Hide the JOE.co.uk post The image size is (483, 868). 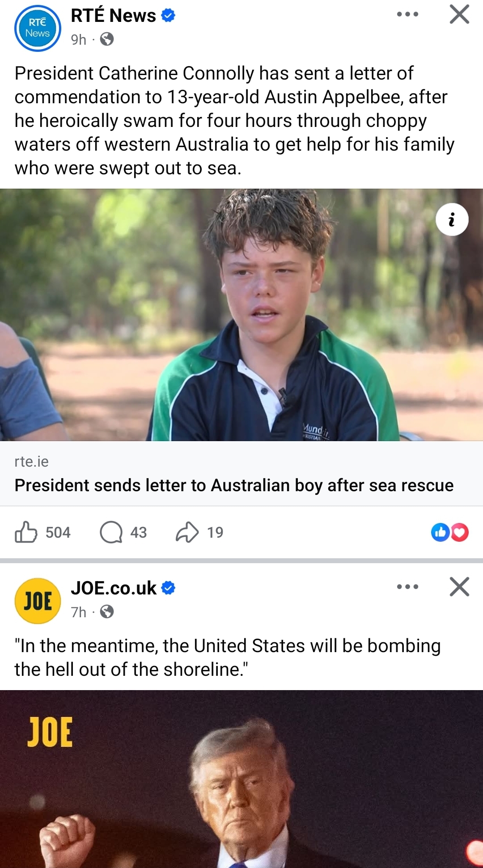[x=459, y=586]
